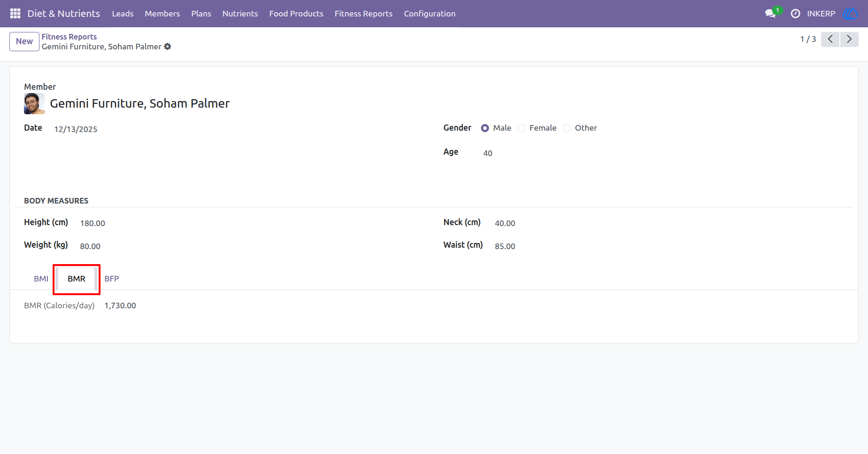Image resolution: width=868 pixels, height=454 pixels.
Task: Click the INKERP user avatar icon
Action: [851, 14]
